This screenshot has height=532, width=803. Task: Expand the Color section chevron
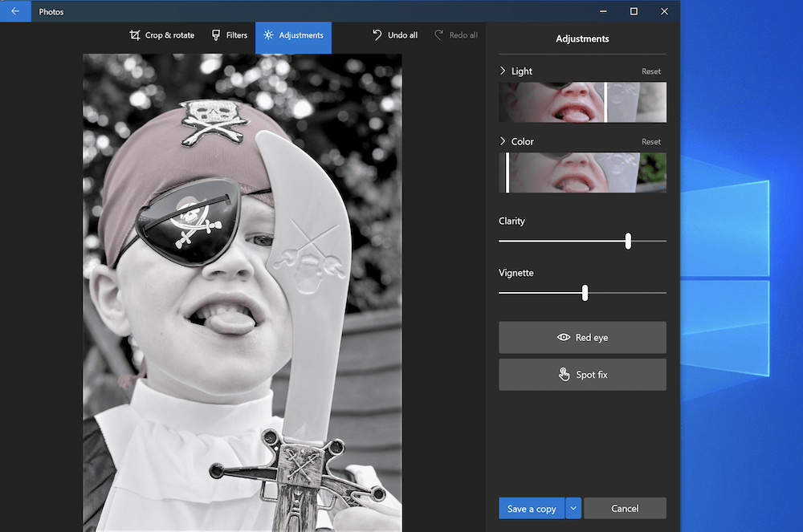(503, 142)
